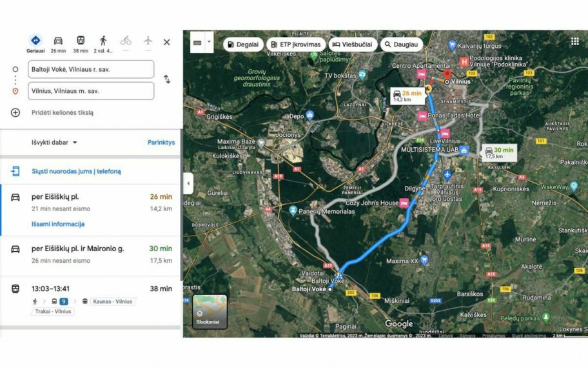Click the Vilnius airport plane marker
This screenshot has height=368, width=588.
coord(447,174)
